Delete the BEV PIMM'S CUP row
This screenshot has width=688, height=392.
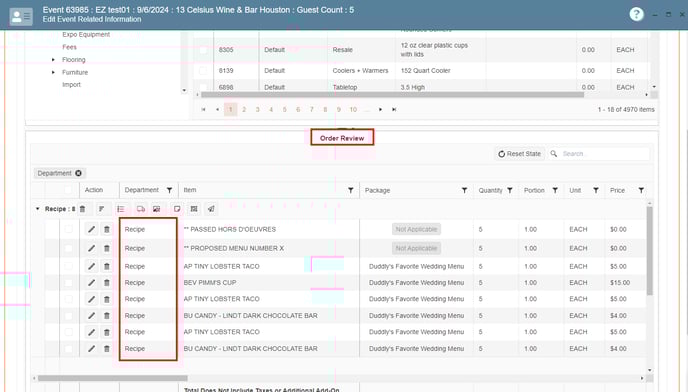107,283
